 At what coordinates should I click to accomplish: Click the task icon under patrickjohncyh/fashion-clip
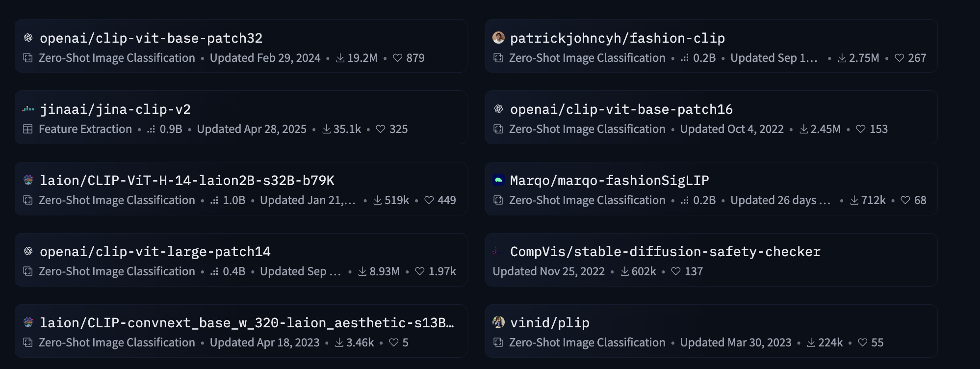coord(498,58)
